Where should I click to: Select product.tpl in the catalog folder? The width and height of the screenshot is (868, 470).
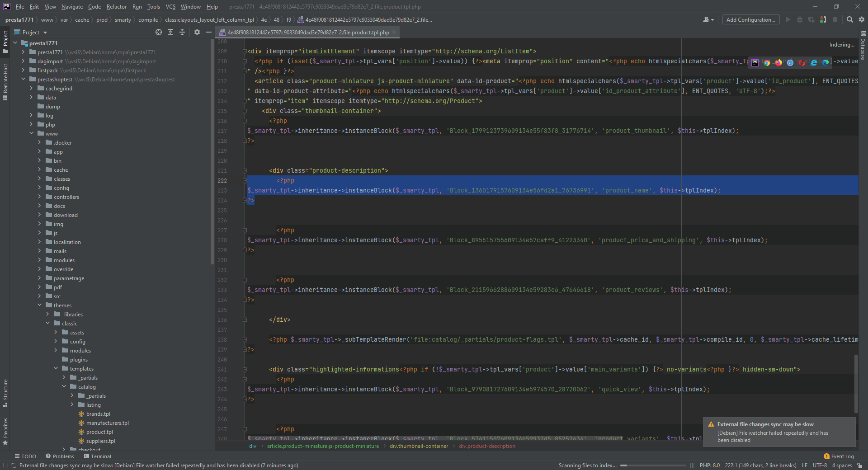99,432
